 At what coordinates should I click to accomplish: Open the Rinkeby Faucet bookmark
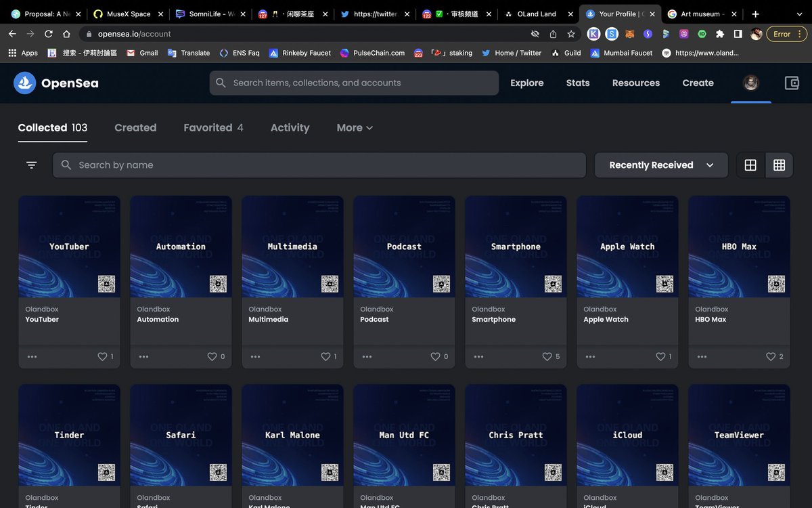300,53
